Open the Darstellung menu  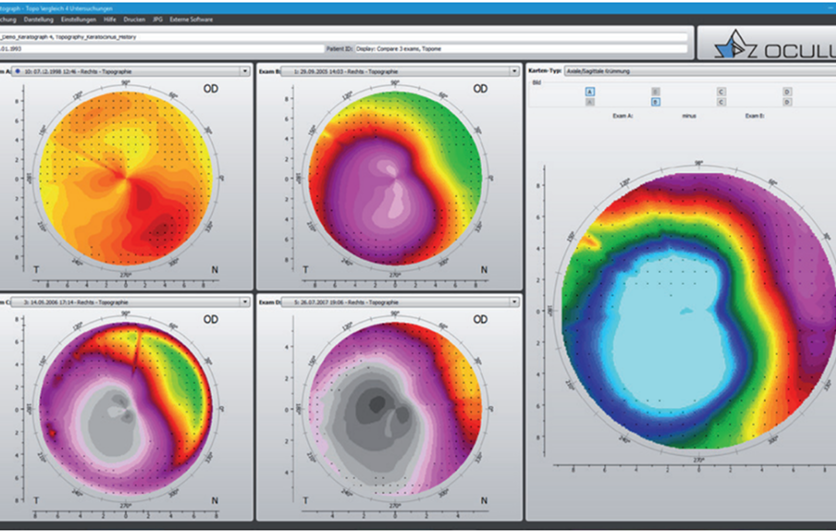[39, 19]
